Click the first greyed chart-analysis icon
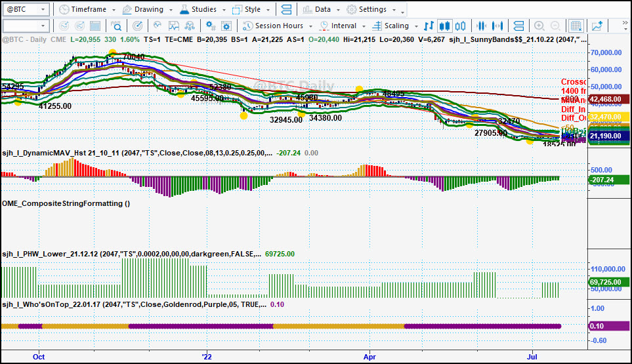This screenshot has height=364, width=632. [64, 26]
